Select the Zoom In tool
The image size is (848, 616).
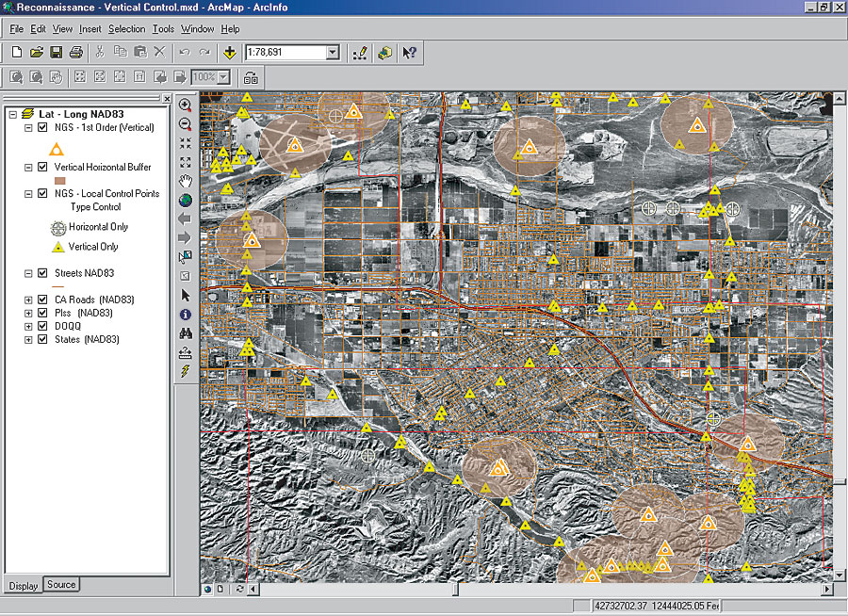click(x=185, y=105)
